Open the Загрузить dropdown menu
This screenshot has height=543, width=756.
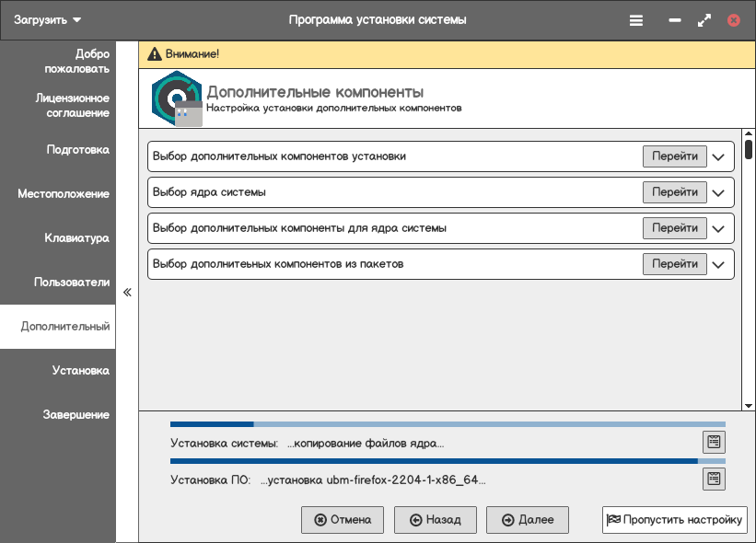click(47, 19)
